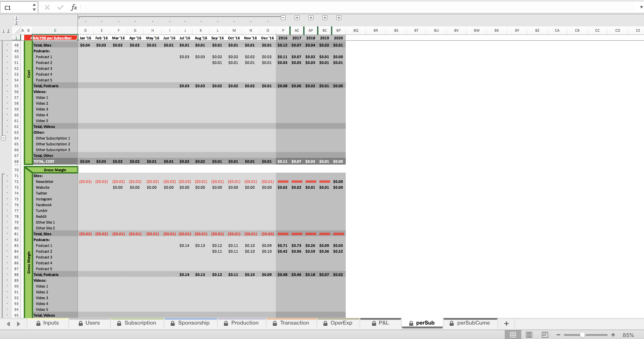Select column C header
644x339 pixels.
(x=55, y=30)
